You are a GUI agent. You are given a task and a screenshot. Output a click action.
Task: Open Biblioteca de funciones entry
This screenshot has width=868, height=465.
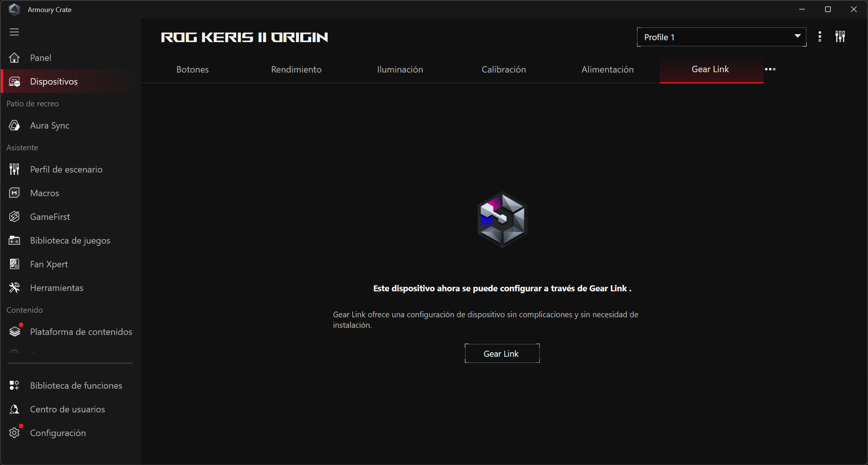click(71, 386)
